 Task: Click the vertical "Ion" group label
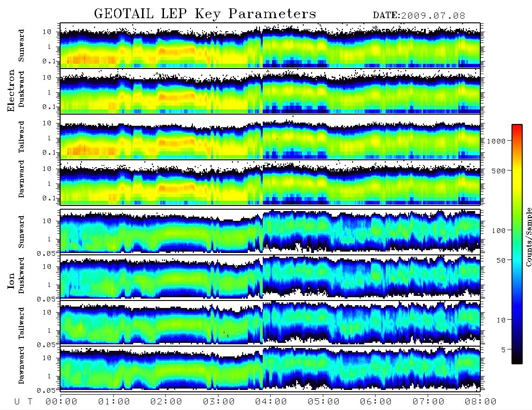[x=11, y=281]
